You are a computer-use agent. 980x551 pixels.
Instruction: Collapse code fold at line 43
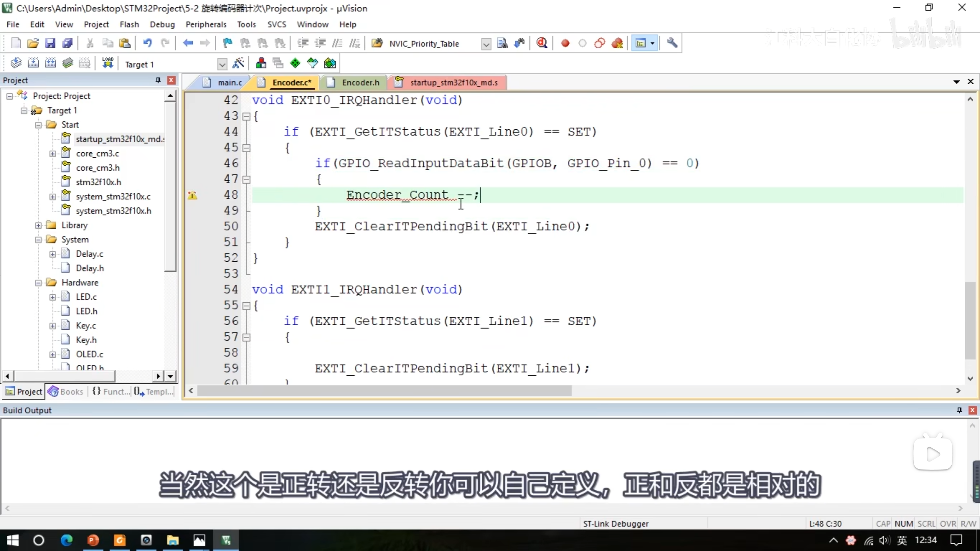pos(247,116)
